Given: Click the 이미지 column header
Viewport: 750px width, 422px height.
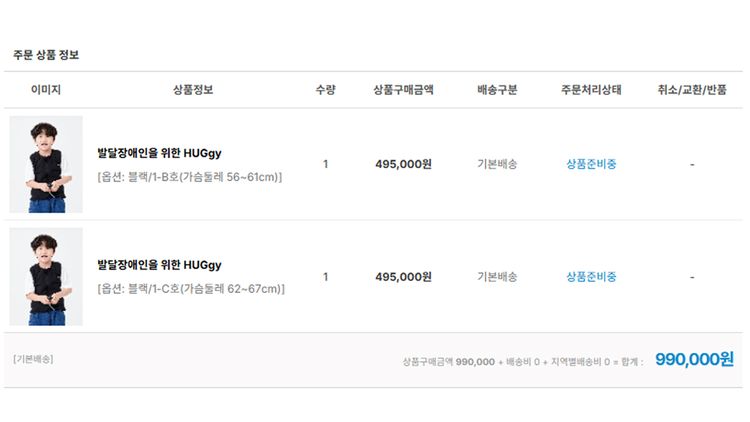Looking at the screenshot, I should (x=46, y=90).
